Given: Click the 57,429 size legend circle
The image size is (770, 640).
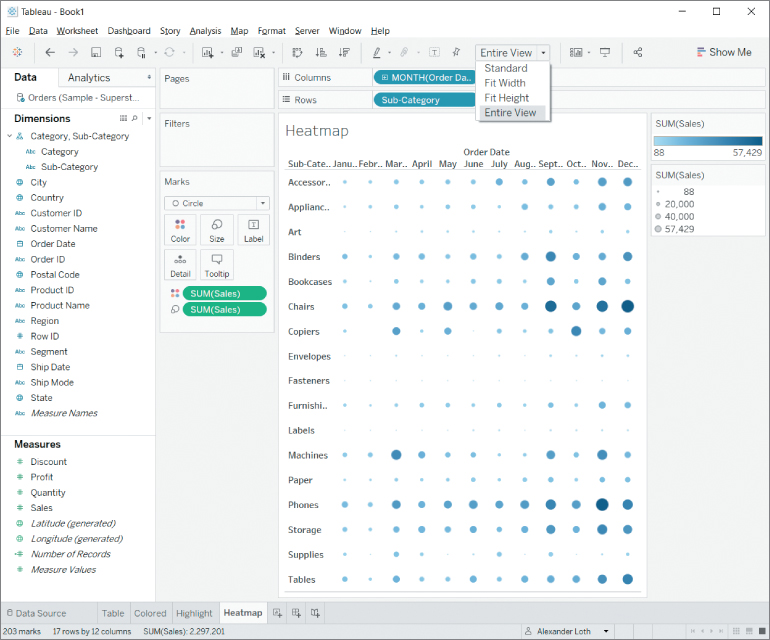Looking at the screenshot, I should [x=659, y=229].
